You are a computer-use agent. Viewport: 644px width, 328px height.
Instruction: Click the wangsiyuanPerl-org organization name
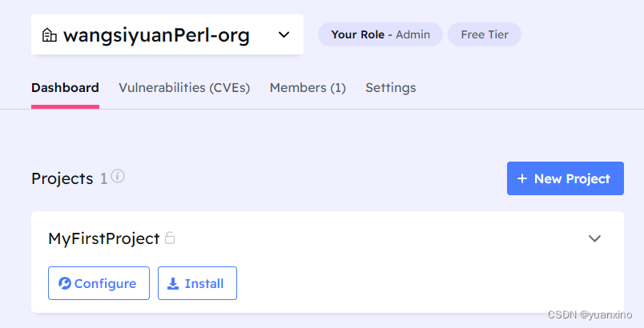156,35
